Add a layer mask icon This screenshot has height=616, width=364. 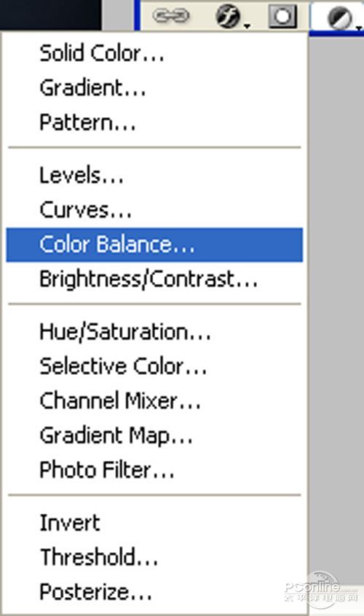pyautogui.click(x=282, y=16)
